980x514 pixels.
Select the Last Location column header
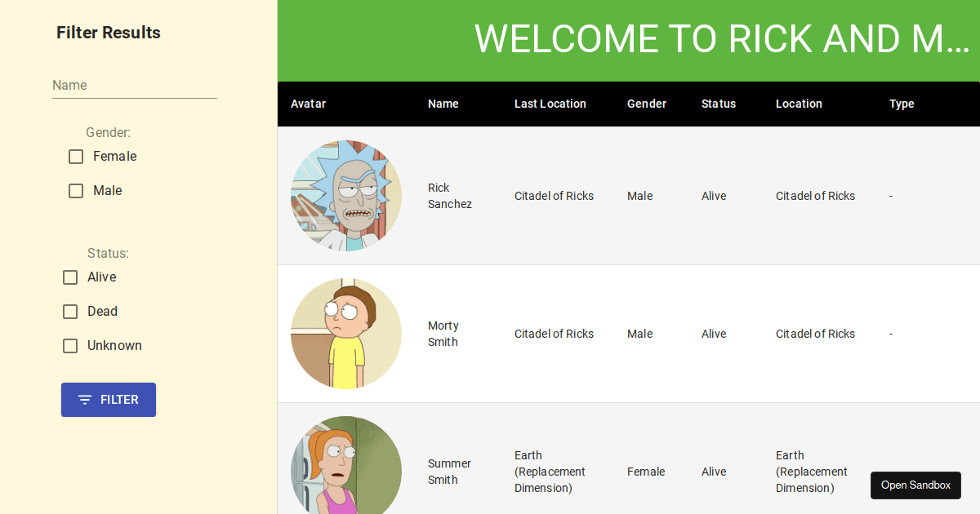(550, 104)
